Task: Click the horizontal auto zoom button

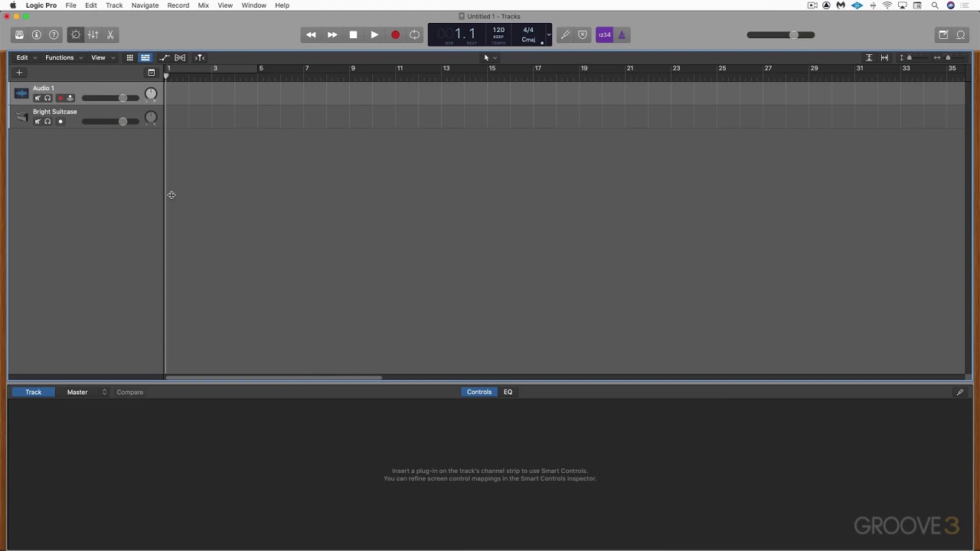Action: pyautogui.click(x=884, y=57)
